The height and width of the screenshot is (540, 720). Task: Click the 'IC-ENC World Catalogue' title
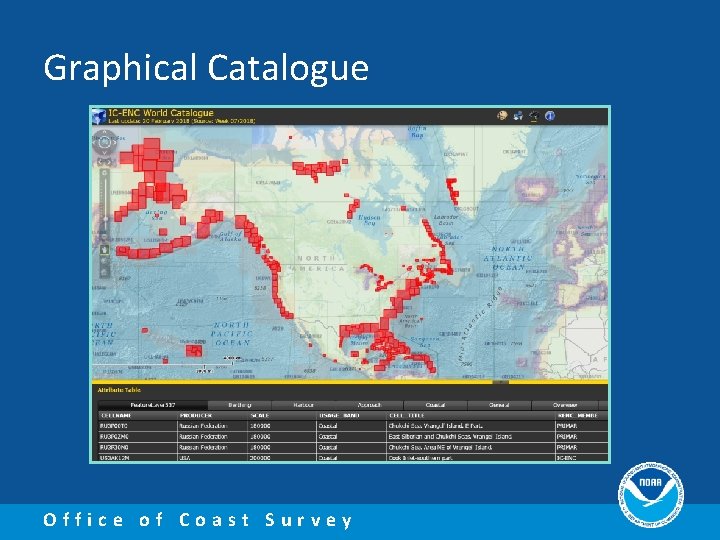[161, 112]
